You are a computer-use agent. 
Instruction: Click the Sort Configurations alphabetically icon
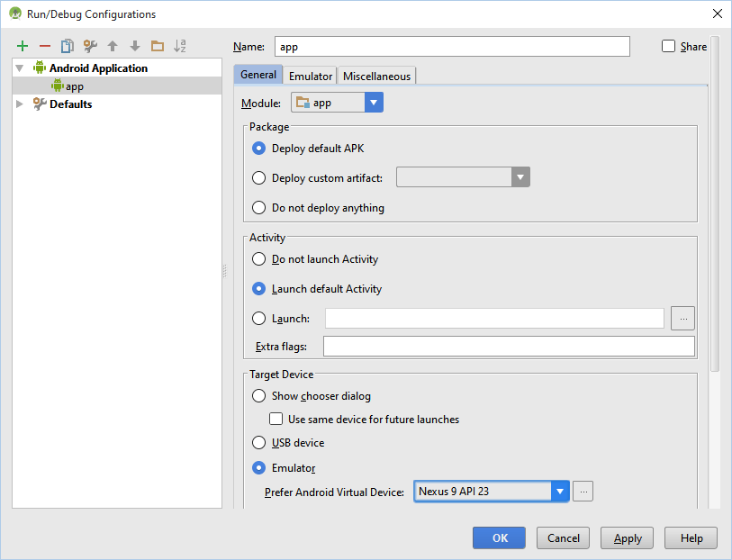click(180, 46)
